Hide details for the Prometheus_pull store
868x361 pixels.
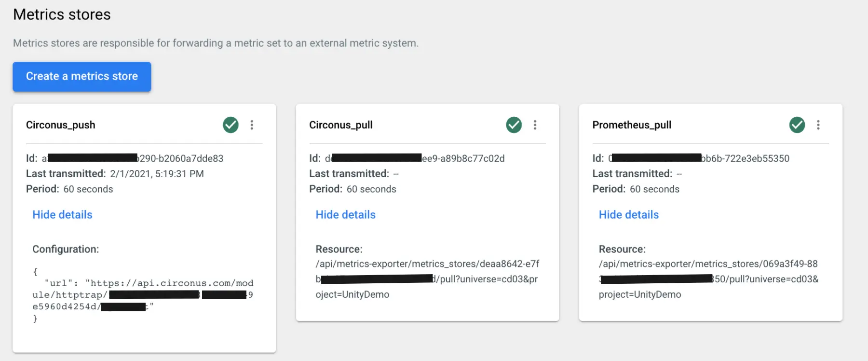coord(628,215)
